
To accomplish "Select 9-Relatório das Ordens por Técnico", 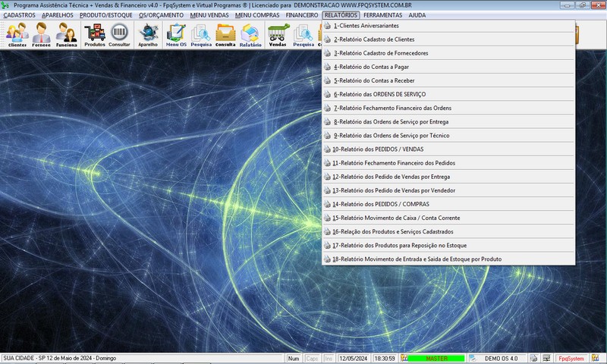I will click(448, 136).
